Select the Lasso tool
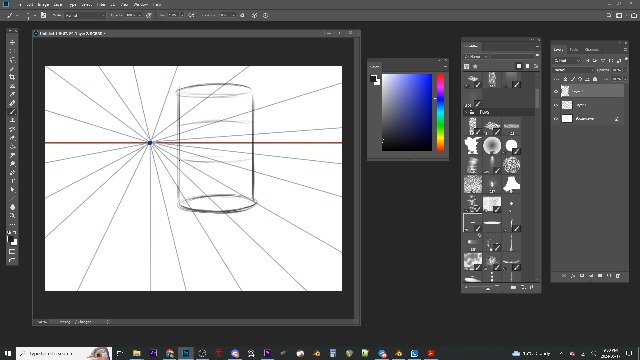Image resolution: width=640 pixels, height=360 pixels. 12,60
